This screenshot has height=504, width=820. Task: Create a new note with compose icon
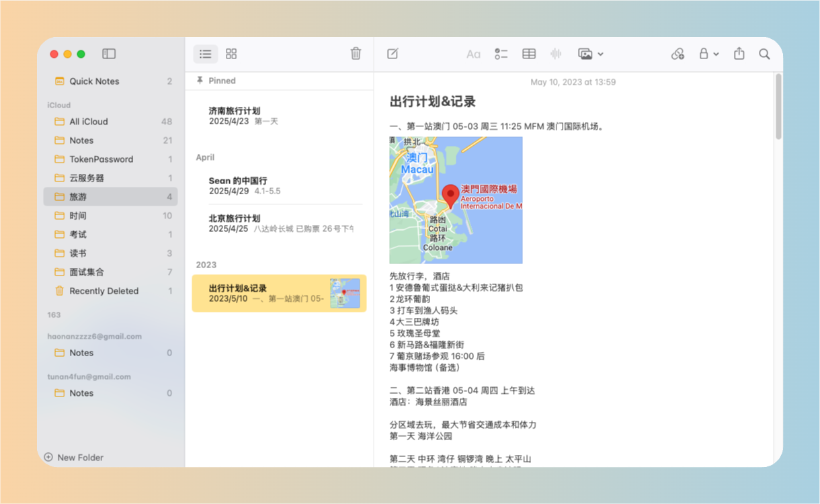(x=393, y=54)
